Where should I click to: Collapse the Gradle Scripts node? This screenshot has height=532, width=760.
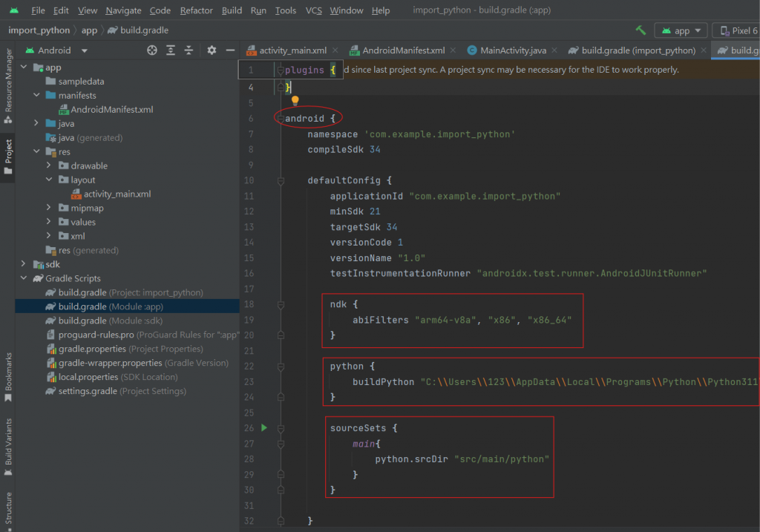(x=24, y=278)
